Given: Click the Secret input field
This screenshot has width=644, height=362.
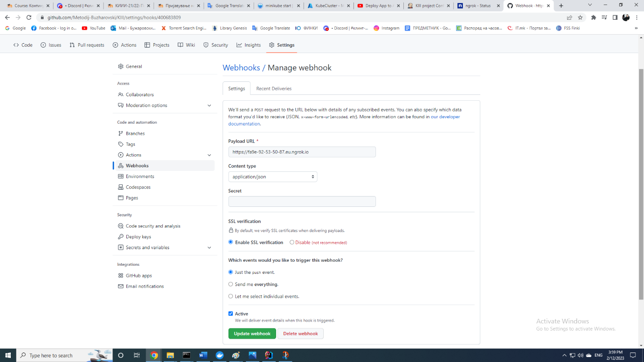Looking at the screenshot, I should [x=302, y=201].
